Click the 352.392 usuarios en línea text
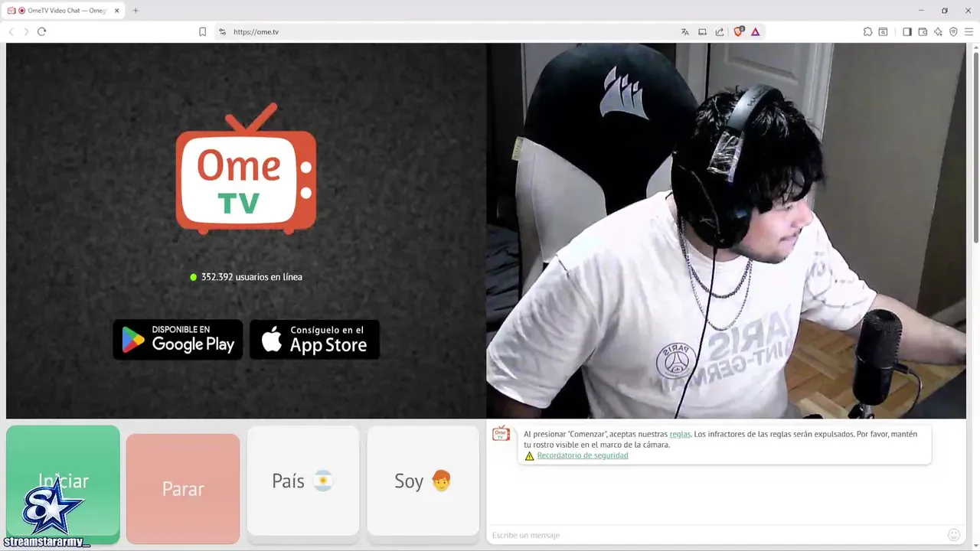This screenshot has height=551, width=980. [x=251, y=277]
